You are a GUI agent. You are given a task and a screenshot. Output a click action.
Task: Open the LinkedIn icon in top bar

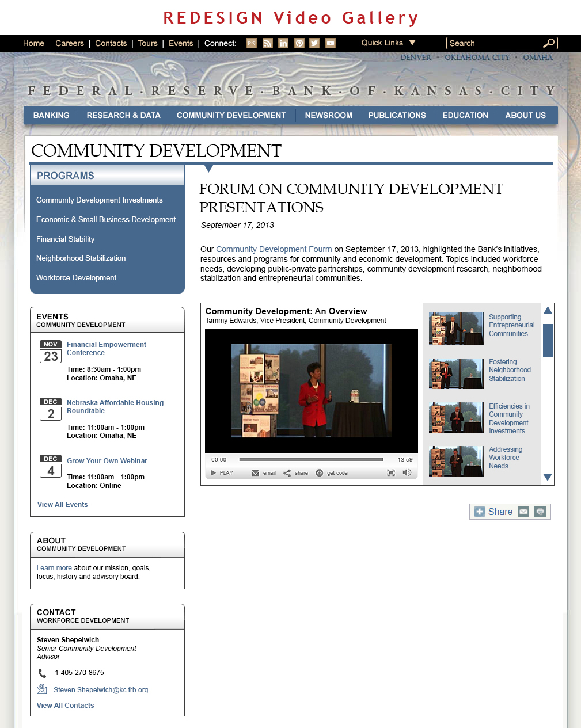point(283,43)
